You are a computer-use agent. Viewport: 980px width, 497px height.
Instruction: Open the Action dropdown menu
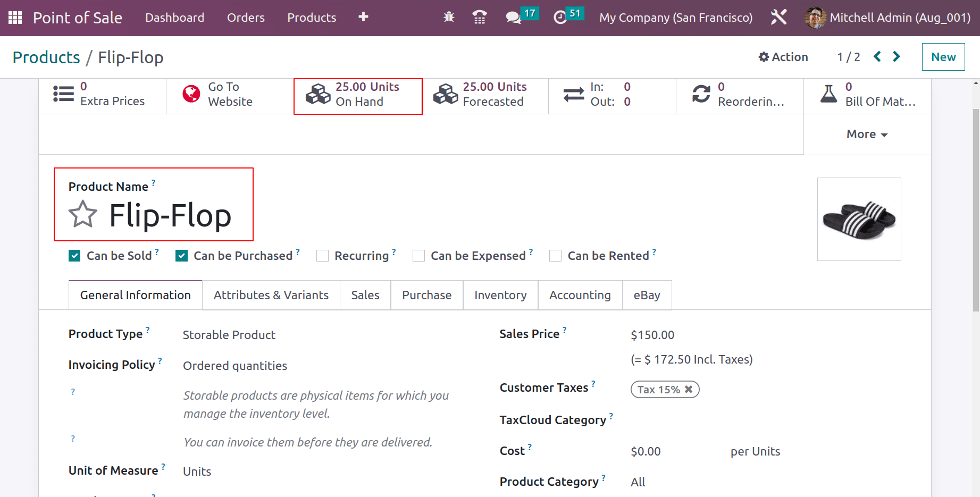(783, 57)
